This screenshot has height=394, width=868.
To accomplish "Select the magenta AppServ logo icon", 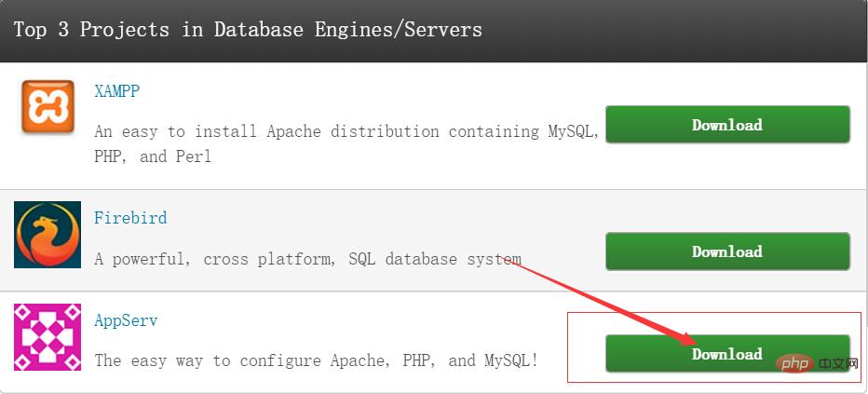I will tap(47, 337).
